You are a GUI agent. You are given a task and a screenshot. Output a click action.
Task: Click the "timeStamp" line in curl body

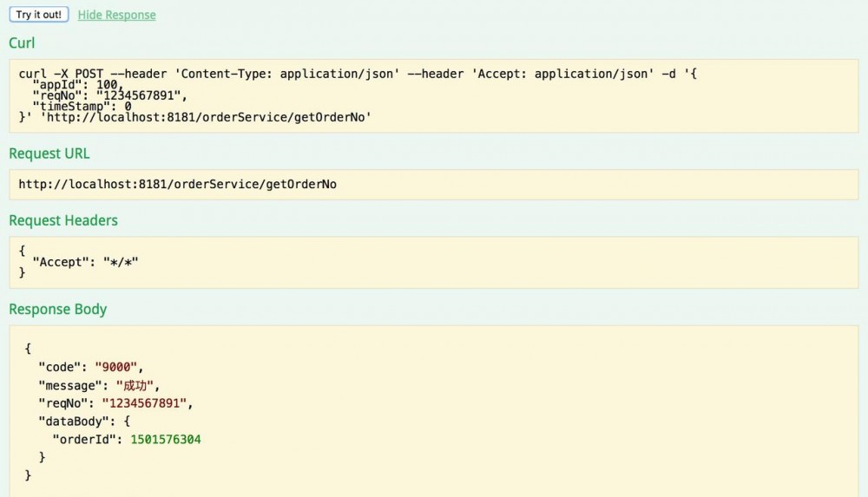[x=82, y=106]
